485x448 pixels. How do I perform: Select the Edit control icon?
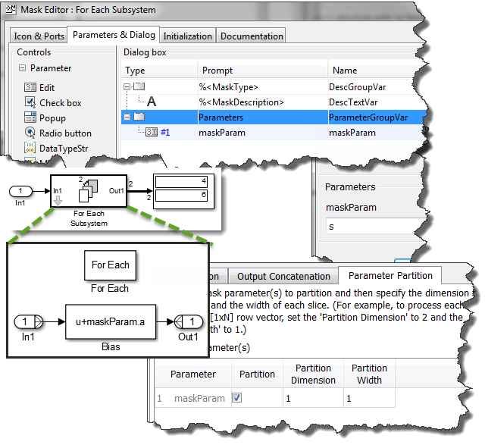[x=30, y=88]
